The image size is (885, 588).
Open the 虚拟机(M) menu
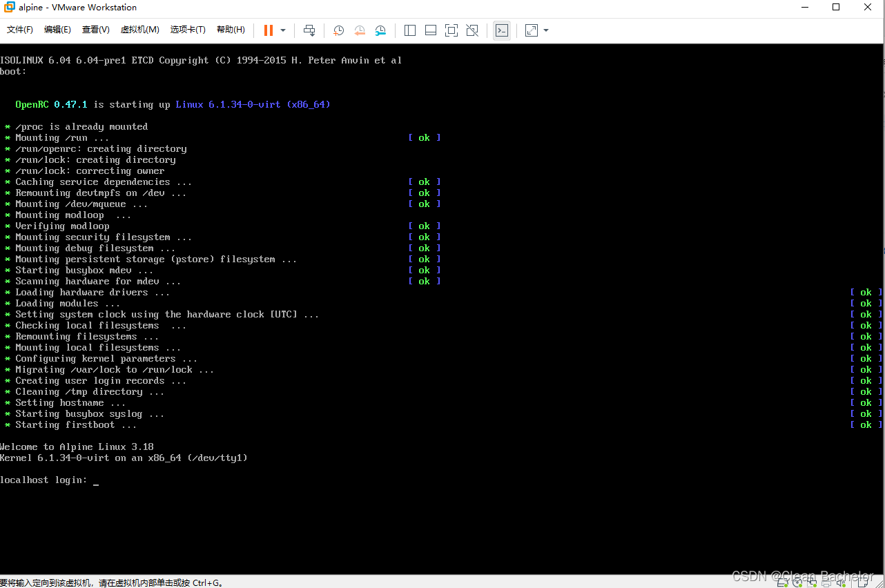[140, 30]
